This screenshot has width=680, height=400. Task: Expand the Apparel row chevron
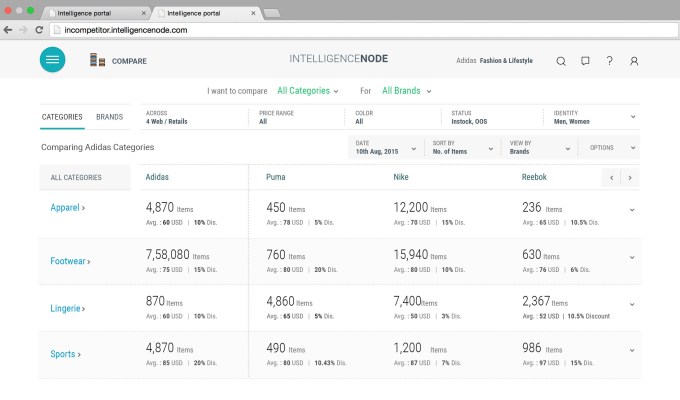(632, 210)
